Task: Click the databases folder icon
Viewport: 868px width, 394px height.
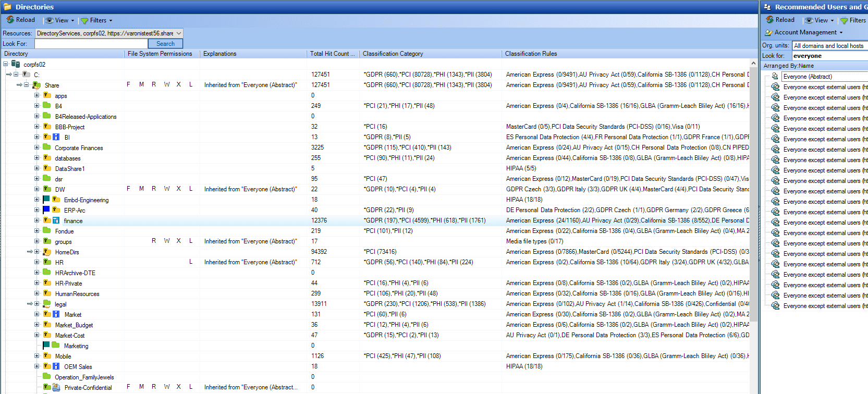Action: (47, 158)
